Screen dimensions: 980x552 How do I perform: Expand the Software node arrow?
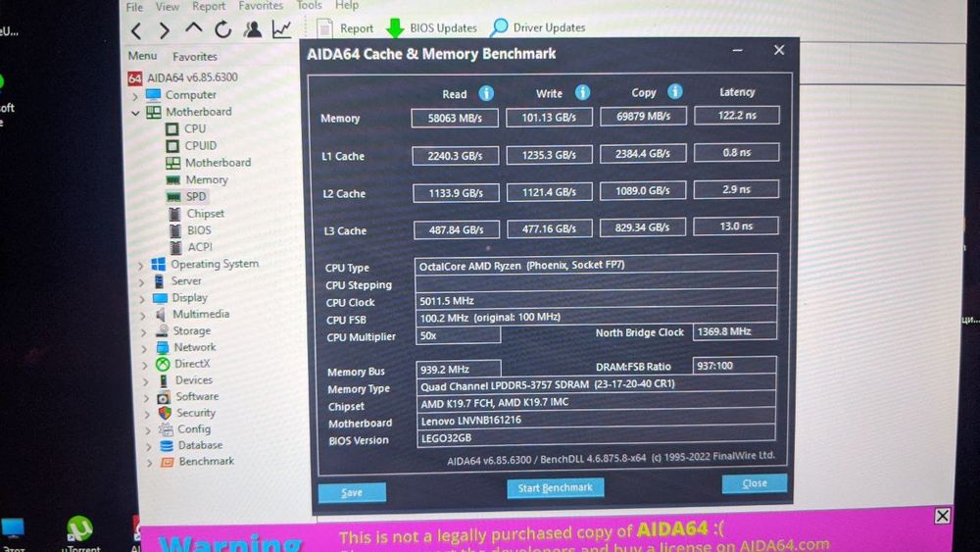coord(147,398)
